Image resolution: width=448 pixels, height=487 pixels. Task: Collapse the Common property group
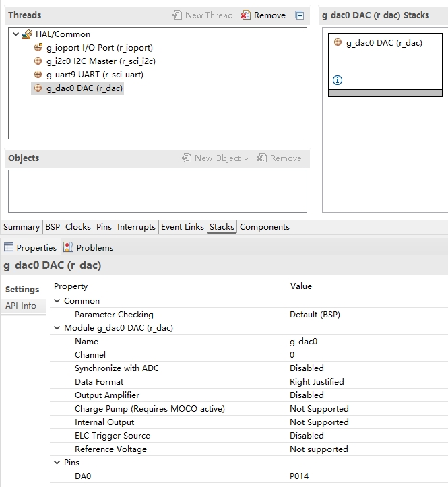click(57, 301)
